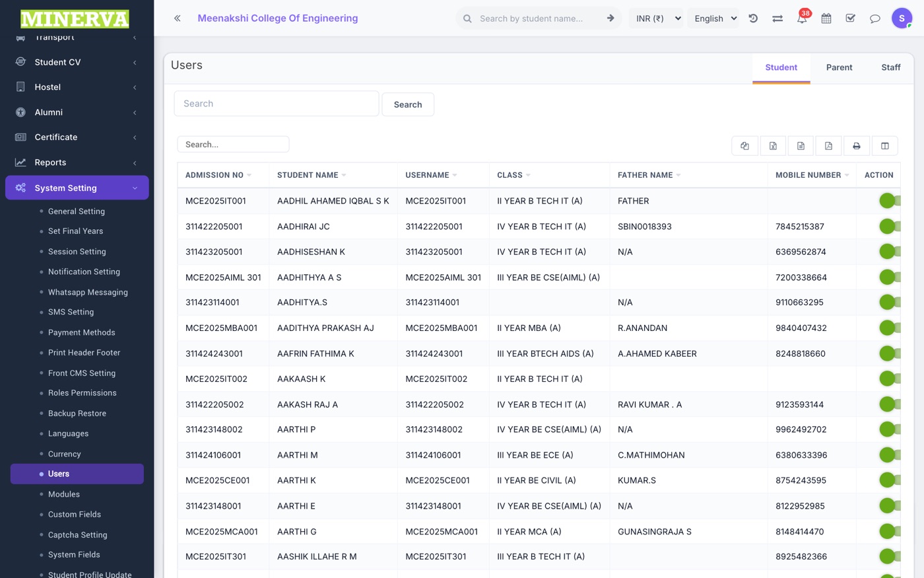
Task: Toggle status for AADHIRAI JC
Action: tap(890, 227)
